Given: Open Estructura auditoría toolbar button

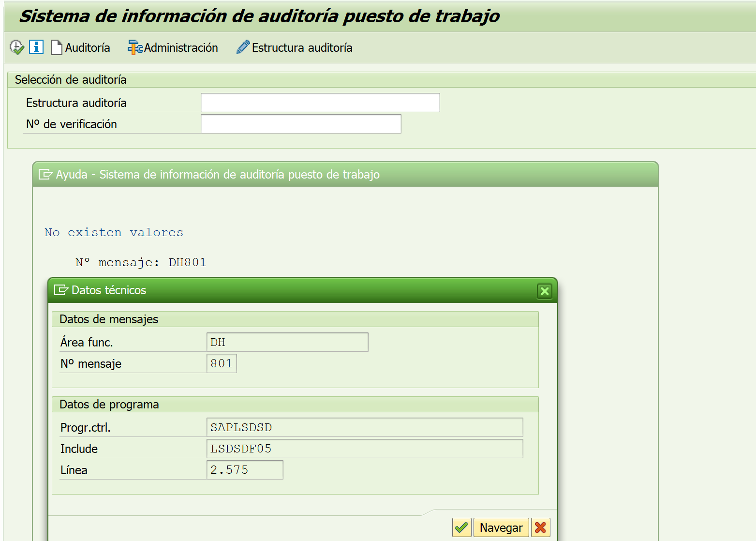Looking at the screenshot, I should click(x=294, y=47).
